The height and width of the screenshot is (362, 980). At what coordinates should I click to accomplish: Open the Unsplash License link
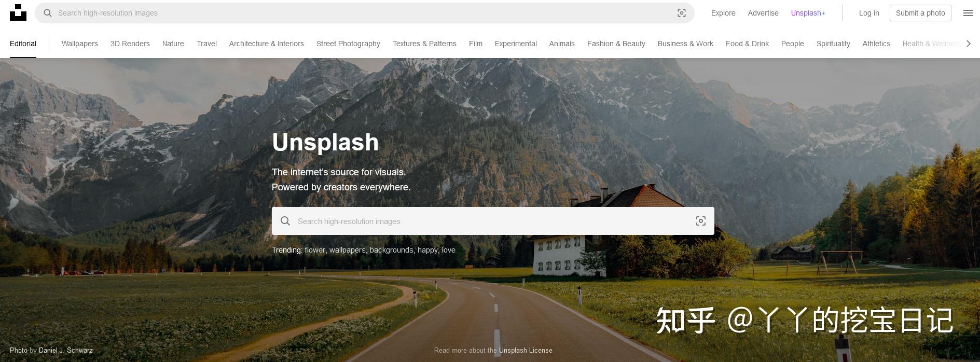(x=526, y=350)
